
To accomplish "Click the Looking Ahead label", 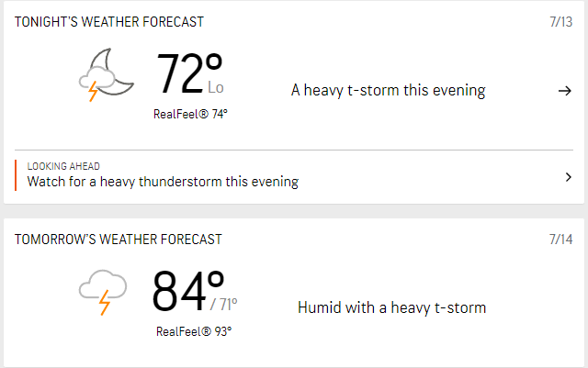I will 63,166.
